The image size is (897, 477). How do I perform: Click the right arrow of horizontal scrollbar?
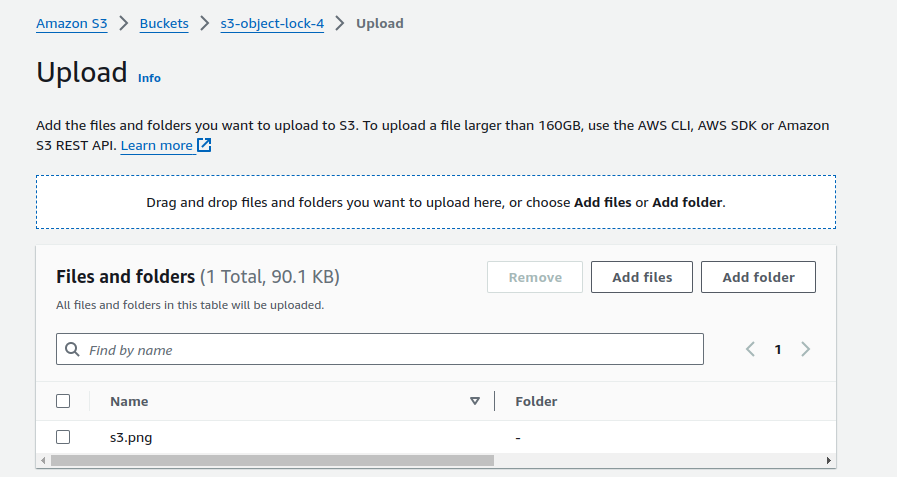click(829, 461)
